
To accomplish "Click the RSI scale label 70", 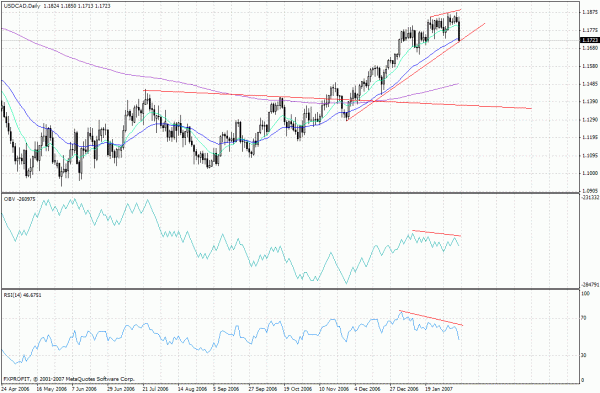I will (x=584, y=318).
